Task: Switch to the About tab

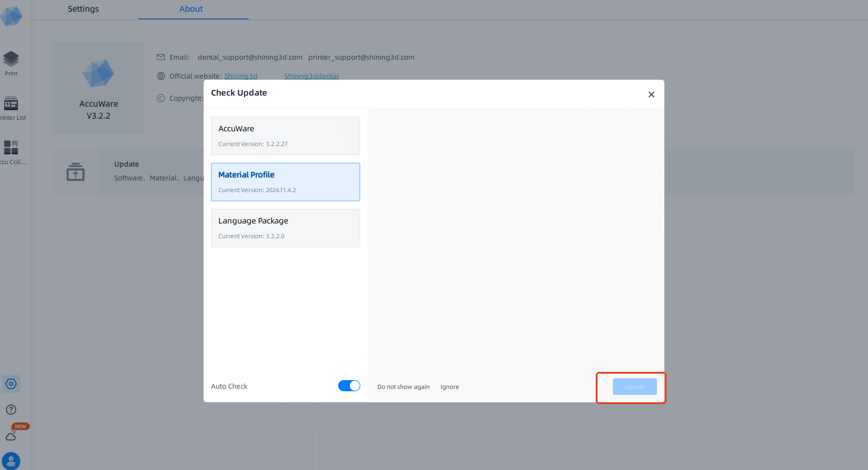Action: click(x=191, y=9)
